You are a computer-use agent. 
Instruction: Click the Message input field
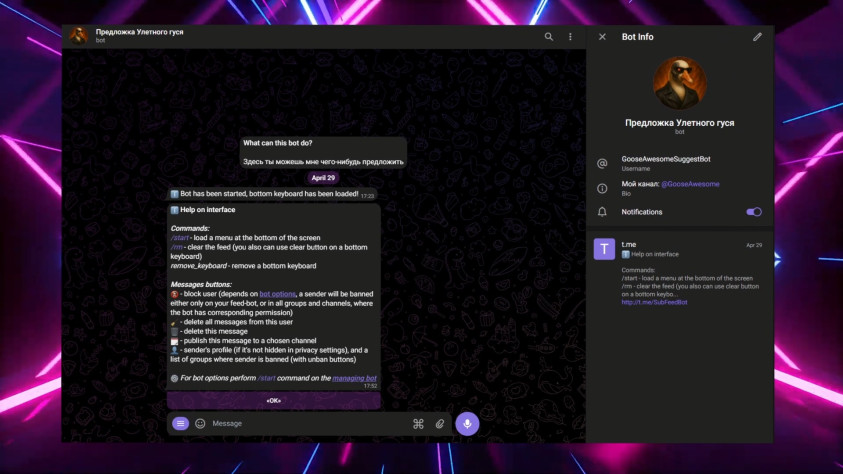click(x=300, y=423)
